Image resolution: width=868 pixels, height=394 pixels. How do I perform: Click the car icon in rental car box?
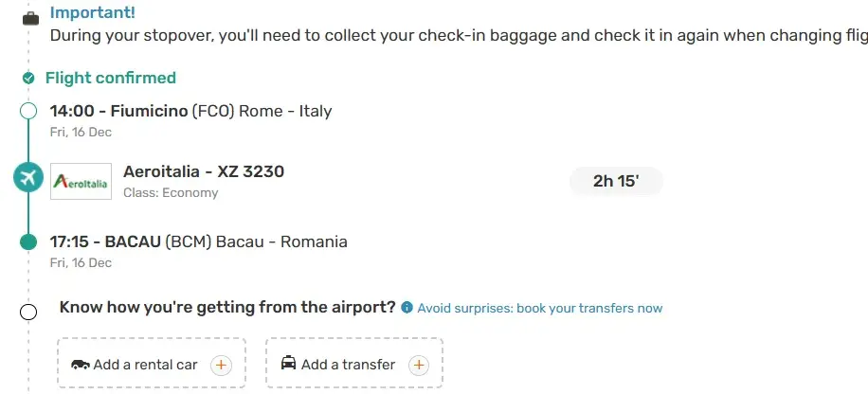tap(80, 365)
